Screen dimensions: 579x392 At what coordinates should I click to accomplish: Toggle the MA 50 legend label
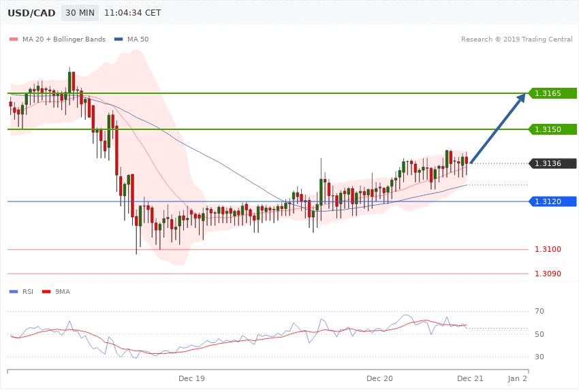[x=138, y=39]
